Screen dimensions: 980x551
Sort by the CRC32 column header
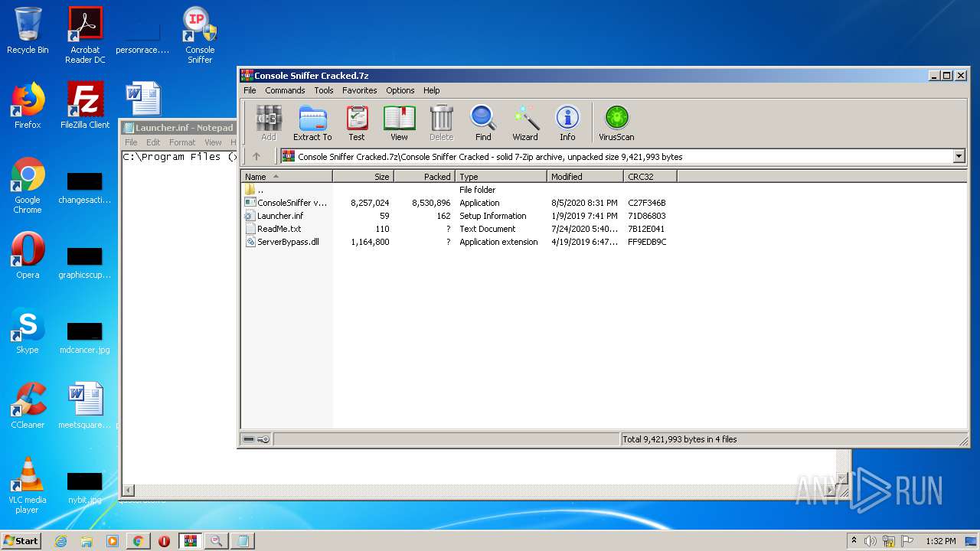[650, 176]
